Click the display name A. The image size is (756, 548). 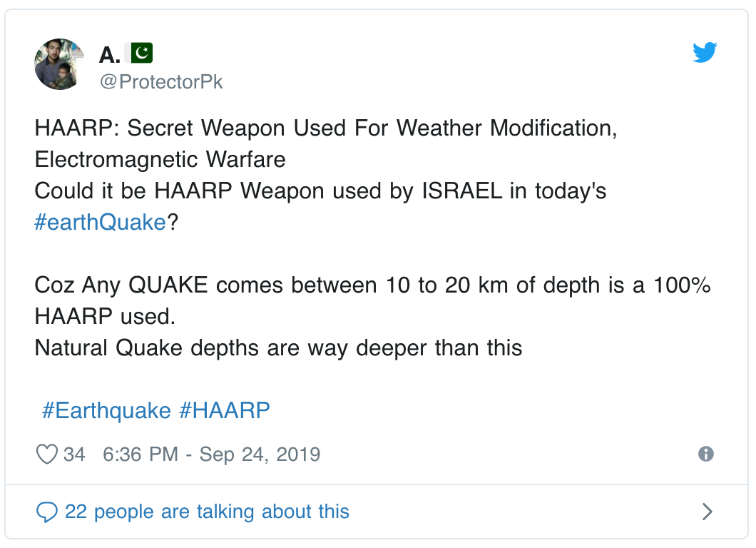tap(109, 54)
